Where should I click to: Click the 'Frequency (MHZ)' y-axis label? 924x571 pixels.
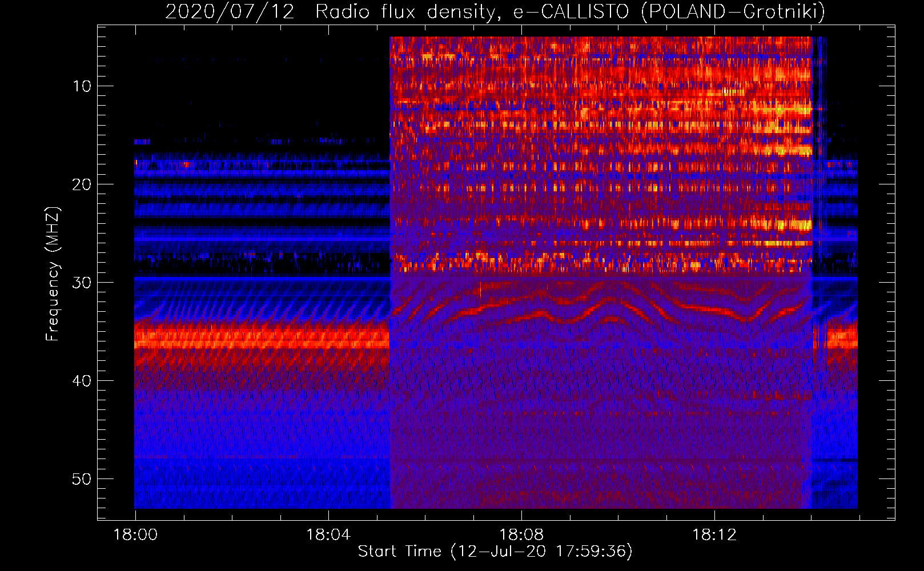click(53, 274)
